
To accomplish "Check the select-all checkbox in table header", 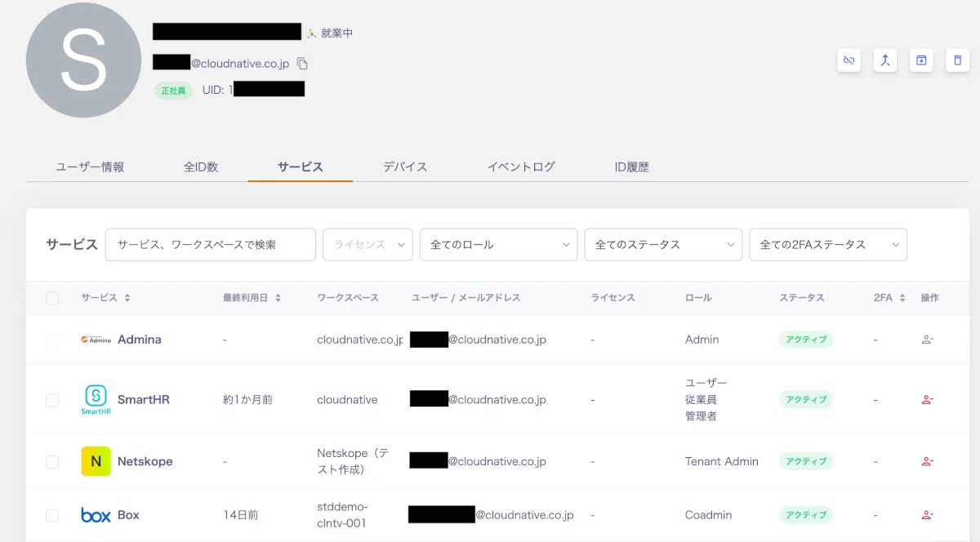I will [x=52, y=299].
